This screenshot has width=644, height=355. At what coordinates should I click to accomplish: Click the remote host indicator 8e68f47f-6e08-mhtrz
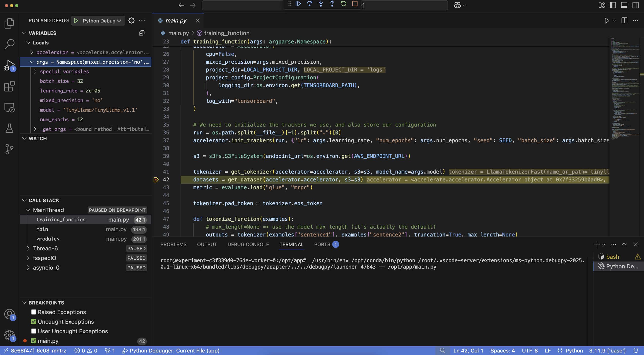click(x=35, y=351)
